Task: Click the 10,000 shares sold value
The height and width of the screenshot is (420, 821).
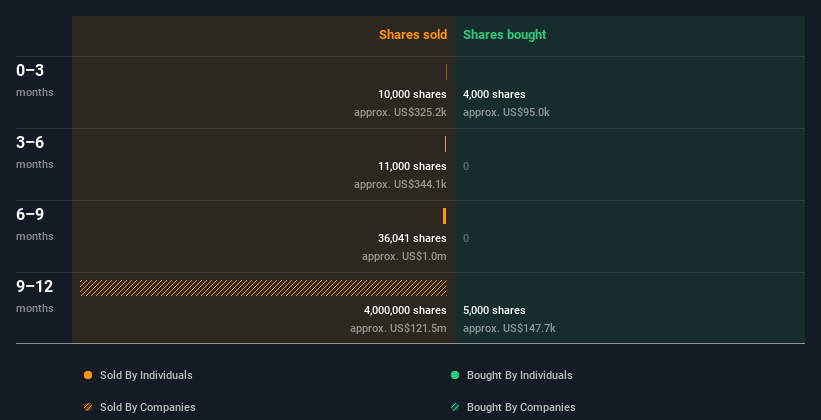Action: [412, 94]
